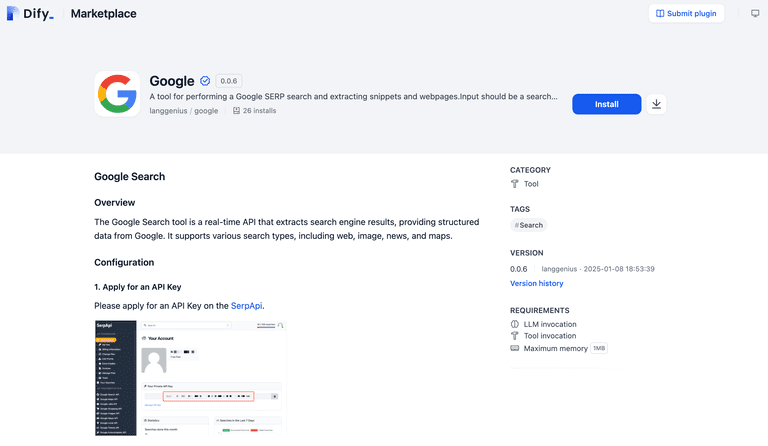Image resolution: width=768 pixels, height=446 pixels.
Task: Click the download package icon next to Install
Action: [x=656, y=104]
